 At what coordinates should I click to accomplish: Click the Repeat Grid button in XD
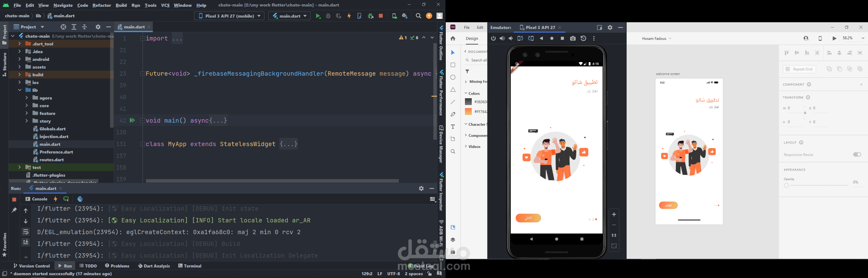point(799,69)
